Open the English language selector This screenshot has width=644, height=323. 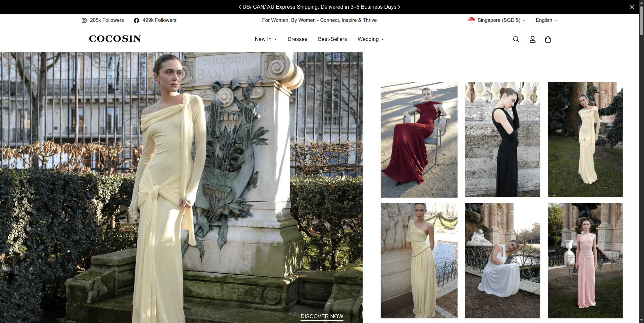point(547,20)
